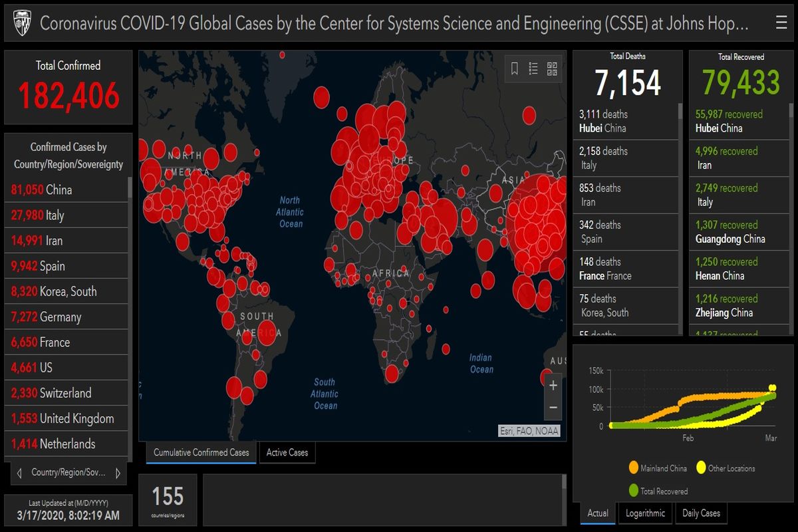Open the hamburger menu in header

click(x=781, y=23)
